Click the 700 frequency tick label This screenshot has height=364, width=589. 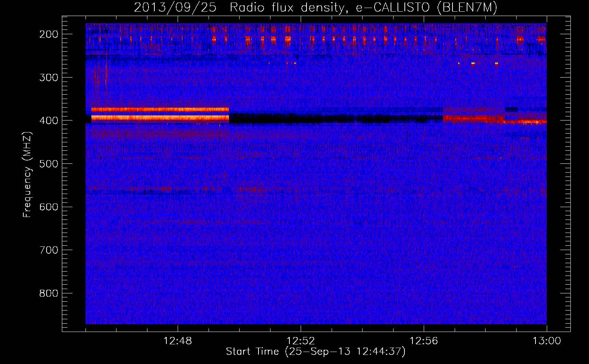click(x=49, y=250)
